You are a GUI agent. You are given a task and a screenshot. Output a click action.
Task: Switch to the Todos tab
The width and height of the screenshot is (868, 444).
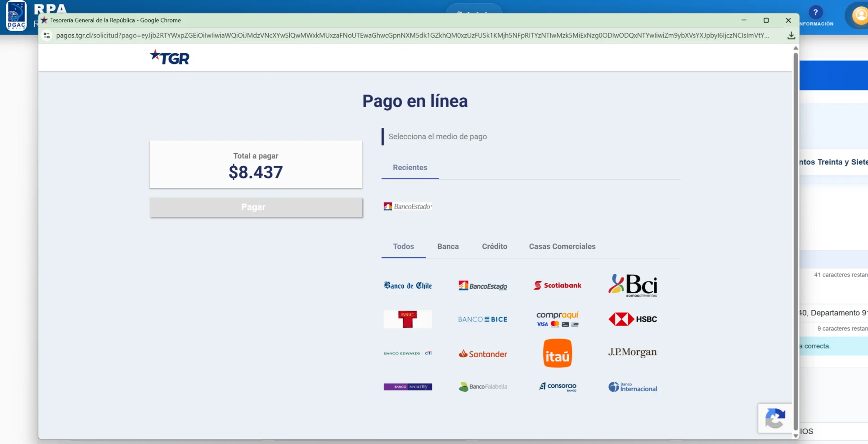pos(403,247)
